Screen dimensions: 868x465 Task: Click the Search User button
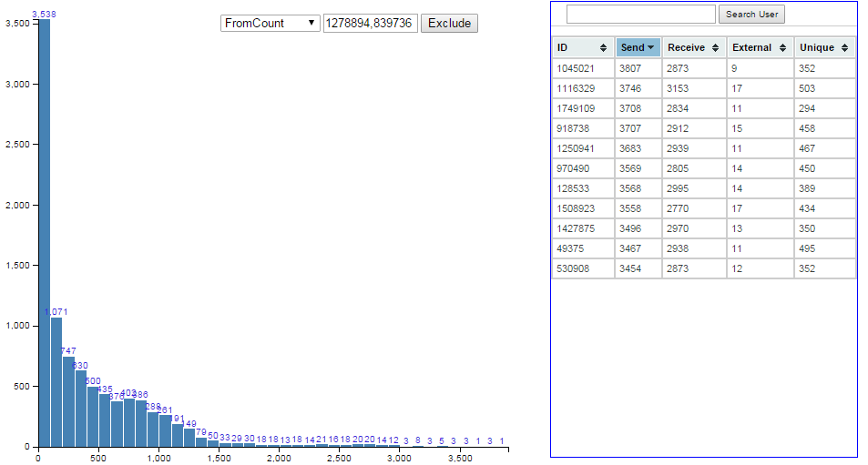click(x=751, y=15)
